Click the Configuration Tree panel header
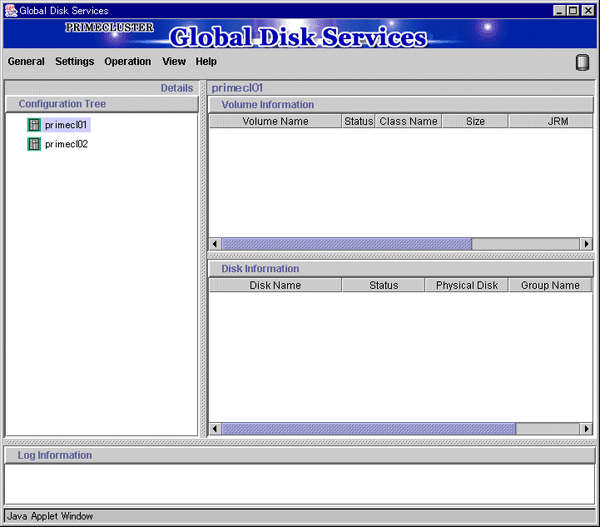Image resolution: width=600 pixels, height=527 pixels. [102, 104]
